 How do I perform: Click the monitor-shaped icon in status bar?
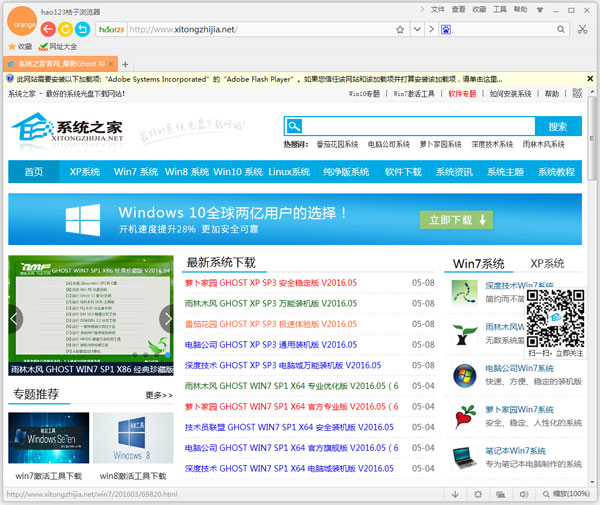[x=501, y=494]
